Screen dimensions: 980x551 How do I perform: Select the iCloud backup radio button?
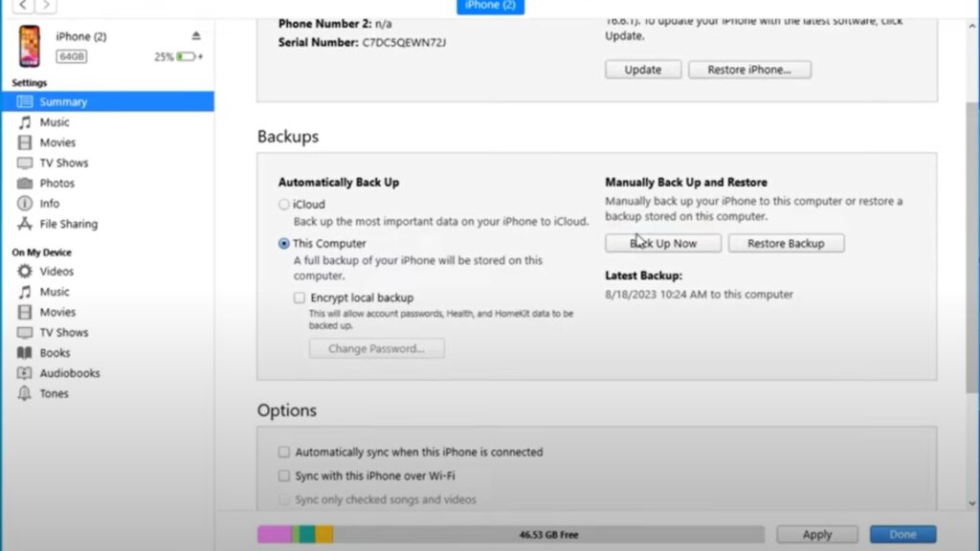tap(284, 205)
